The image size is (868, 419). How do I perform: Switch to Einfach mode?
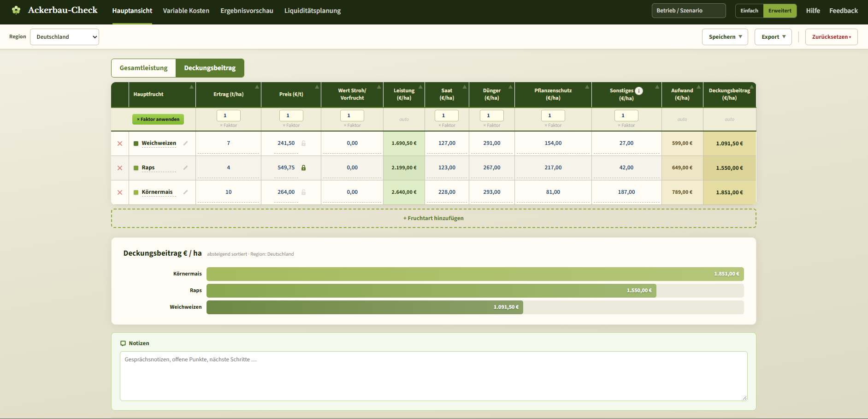749,11
